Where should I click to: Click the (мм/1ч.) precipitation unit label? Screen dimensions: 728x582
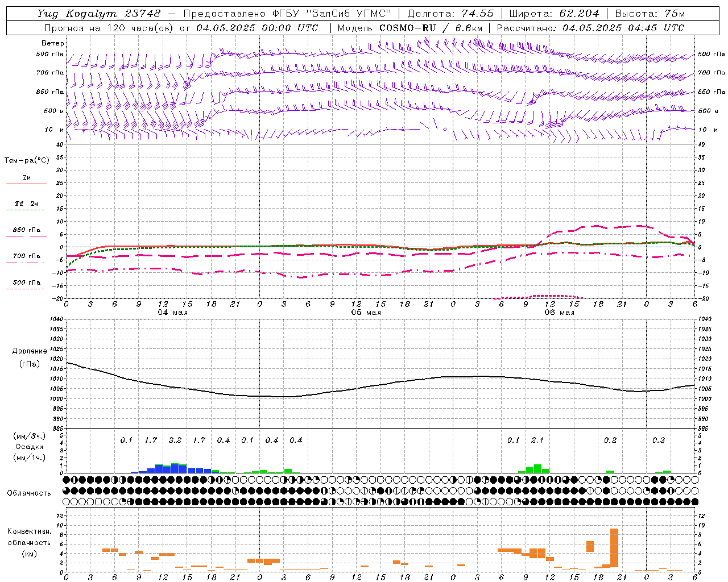click(30, 458)
